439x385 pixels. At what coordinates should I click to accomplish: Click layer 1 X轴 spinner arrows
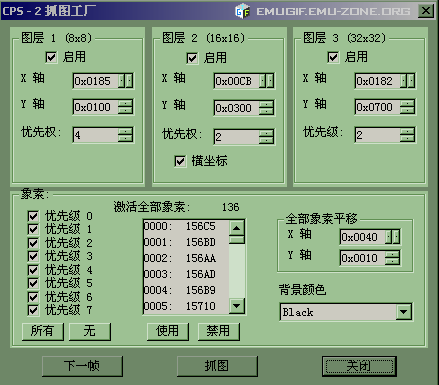point(126,81)
